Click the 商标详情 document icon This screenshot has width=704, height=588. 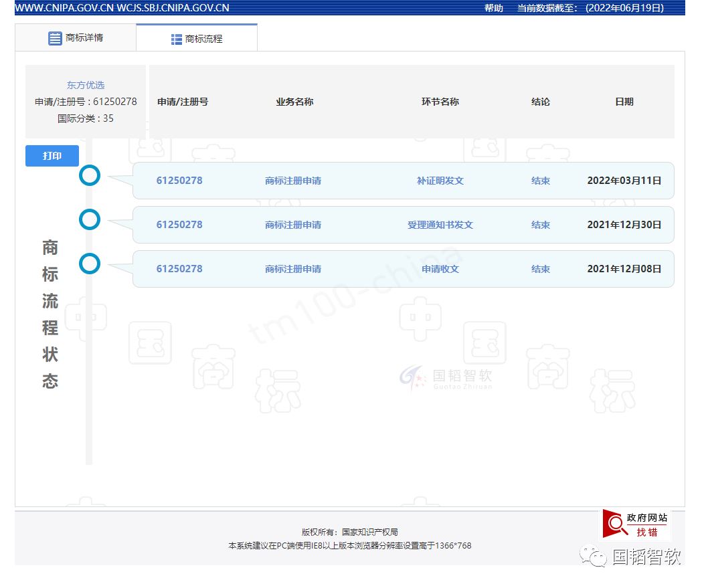coord(55,38)
